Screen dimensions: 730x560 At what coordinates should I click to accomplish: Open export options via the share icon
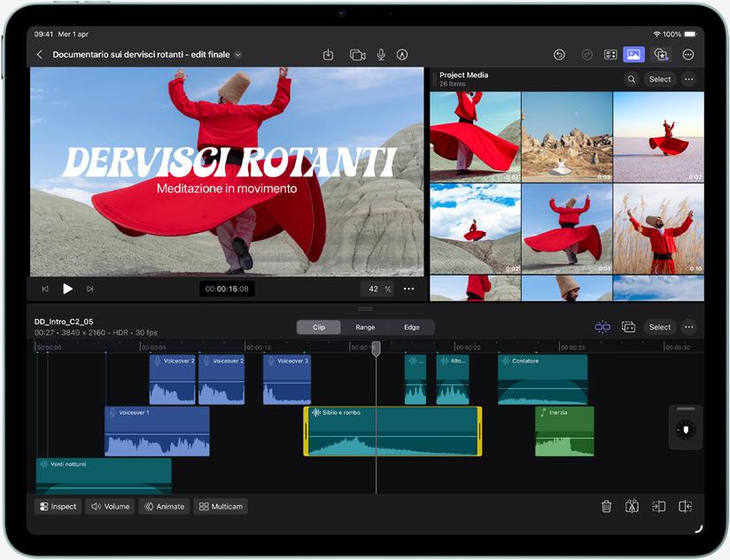click(x=328, y=54)
